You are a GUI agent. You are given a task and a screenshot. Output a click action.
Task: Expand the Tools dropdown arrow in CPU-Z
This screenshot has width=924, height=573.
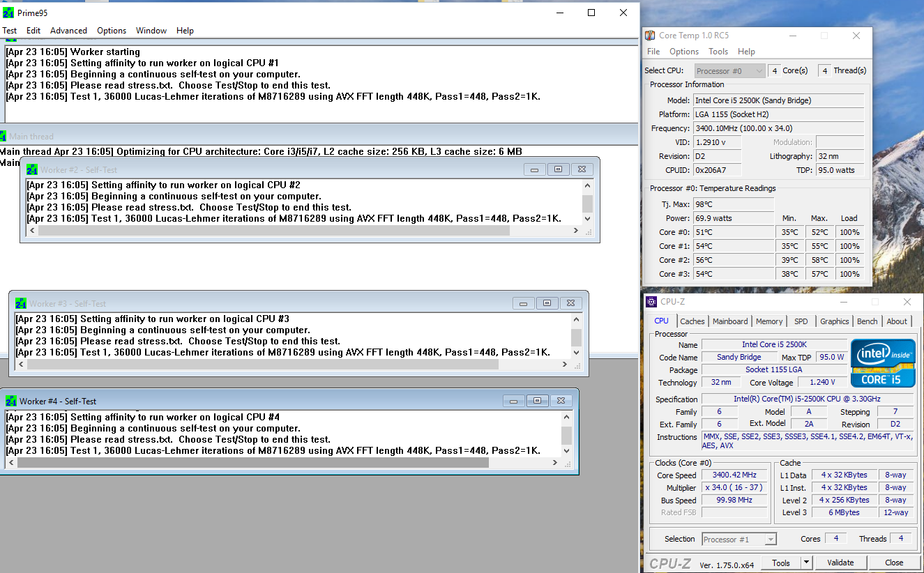tap(806, 563)
